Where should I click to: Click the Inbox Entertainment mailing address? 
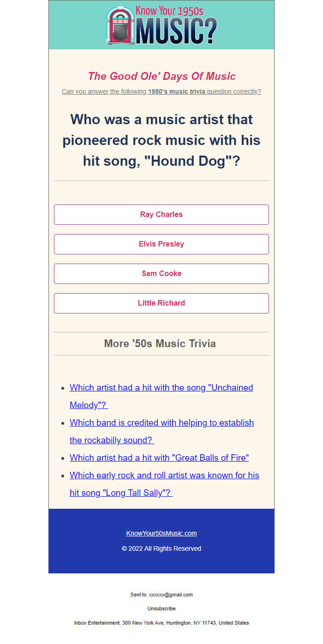tap(161, 623)
